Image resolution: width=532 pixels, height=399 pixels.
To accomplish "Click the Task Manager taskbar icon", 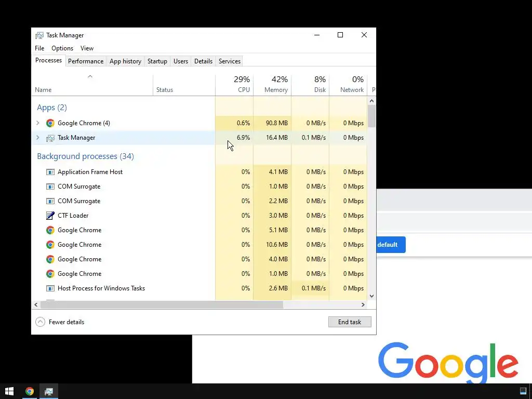I will 49,391.
